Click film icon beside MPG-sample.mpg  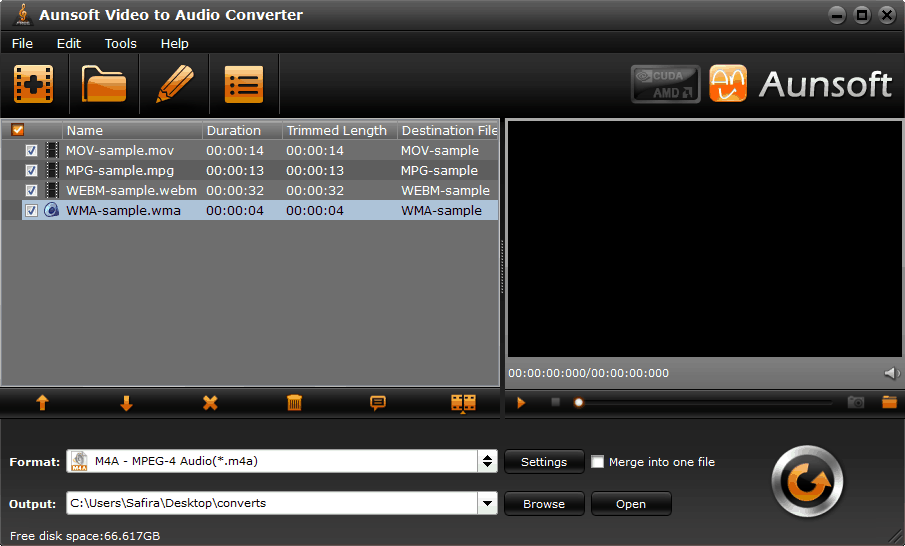pyautogui.click(x=52, y=170)
